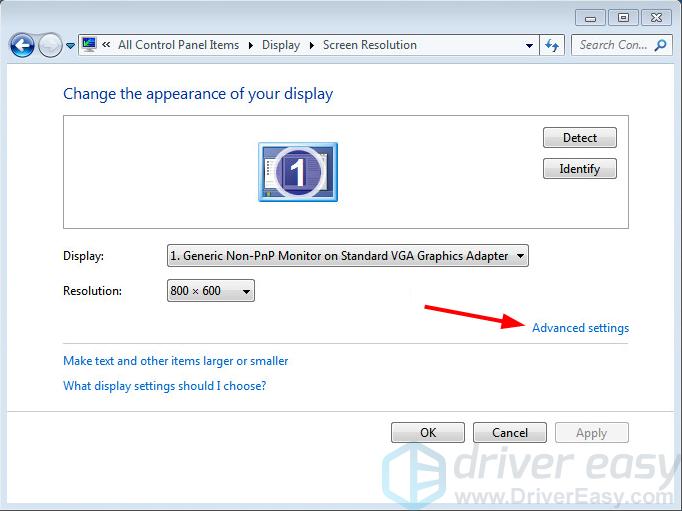Open the Display monitor selection dropdown
The height and width of the screenshot is (511, 682).
pos(347,256)
